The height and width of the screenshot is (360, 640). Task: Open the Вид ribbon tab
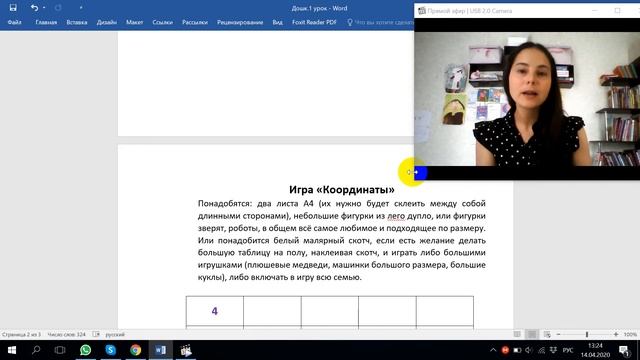coord(278,22)
